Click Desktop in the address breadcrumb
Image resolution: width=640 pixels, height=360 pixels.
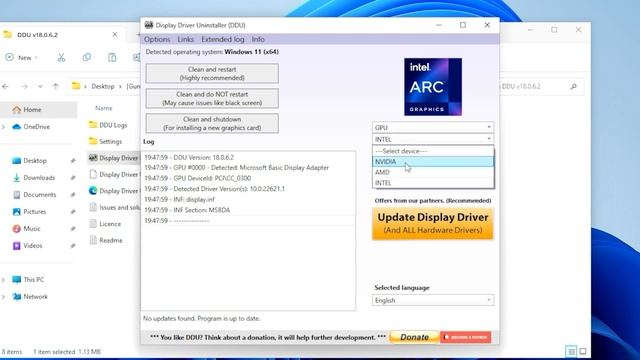click(102, 87)
